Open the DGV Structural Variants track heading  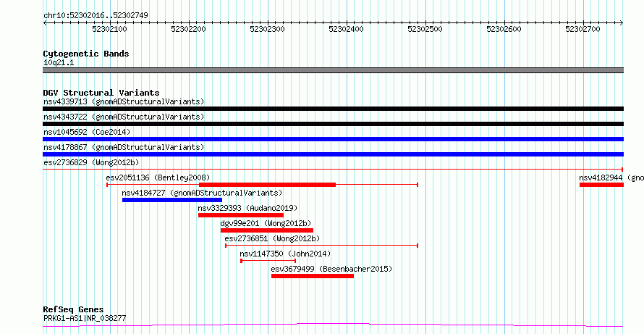click(x=101, y=93)
